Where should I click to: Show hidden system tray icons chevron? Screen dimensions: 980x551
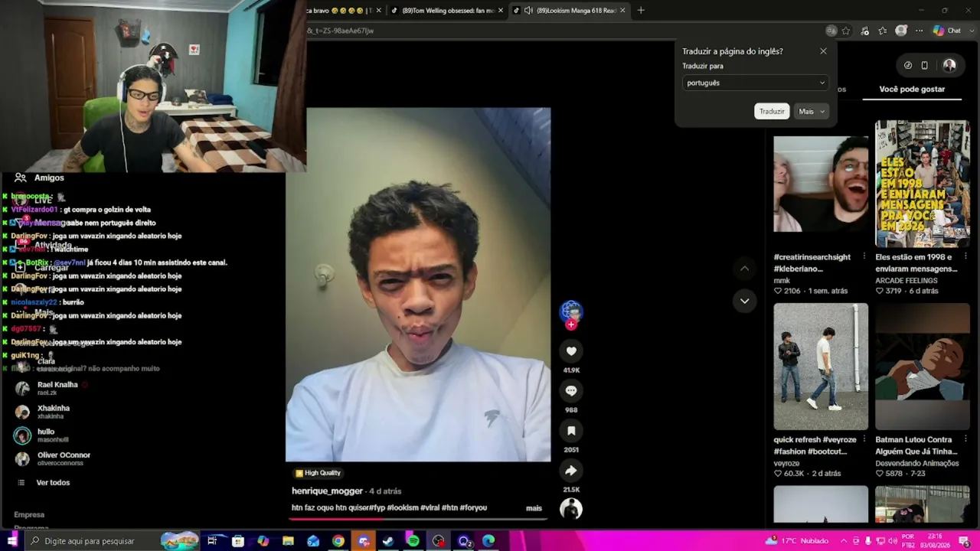click(x=844, y=541)
